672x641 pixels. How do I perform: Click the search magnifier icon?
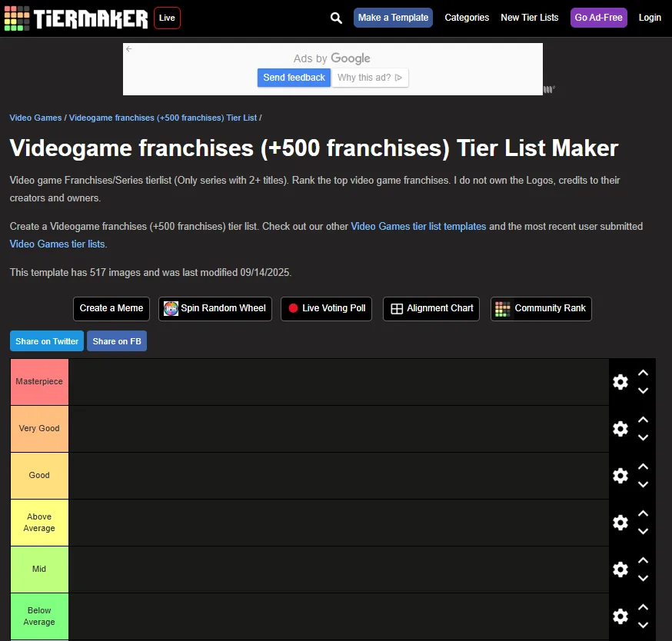pyautogui.click(x=336, y=18)
